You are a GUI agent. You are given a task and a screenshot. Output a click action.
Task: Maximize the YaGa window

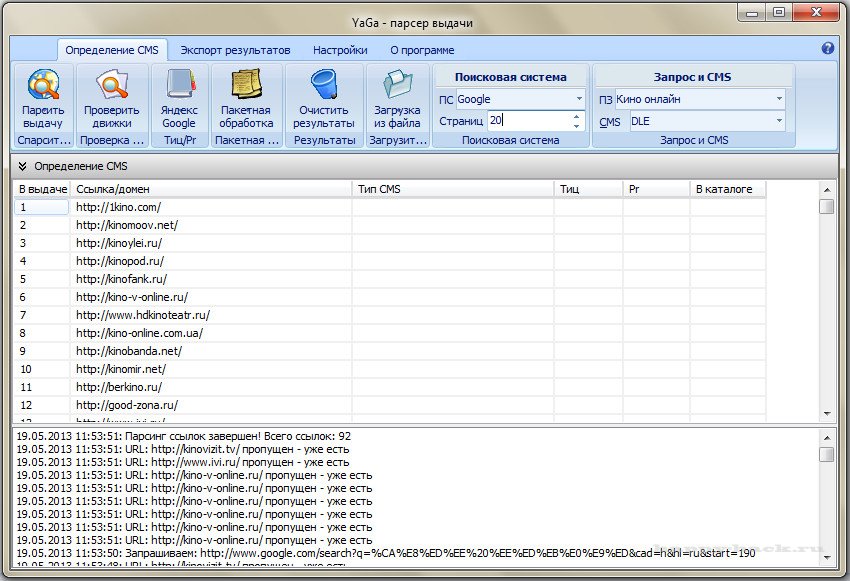[779, 12]
